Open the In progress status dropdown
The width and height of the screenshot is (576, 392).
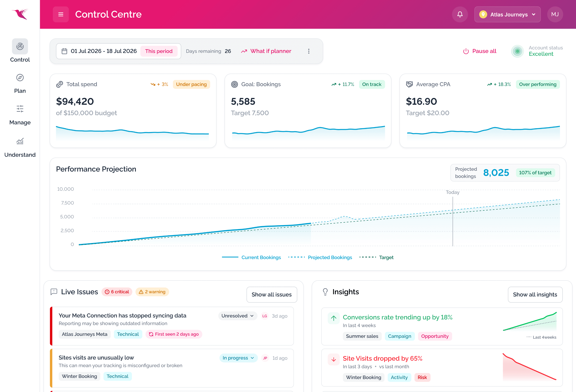(x=238, y=358)
